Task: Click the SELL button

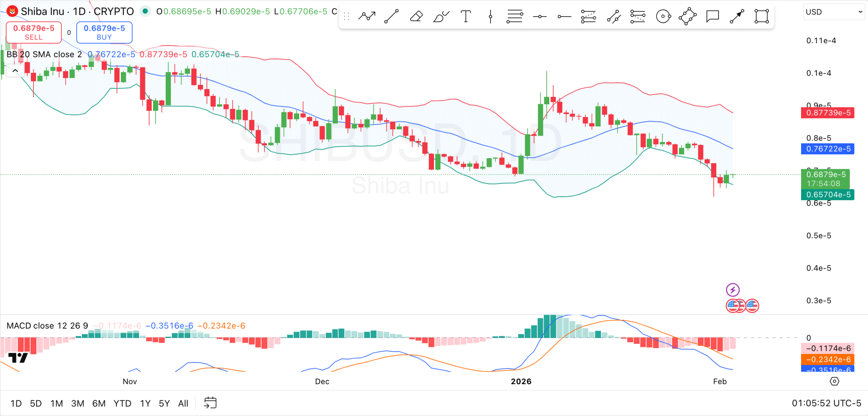Action: coord(33,32)
